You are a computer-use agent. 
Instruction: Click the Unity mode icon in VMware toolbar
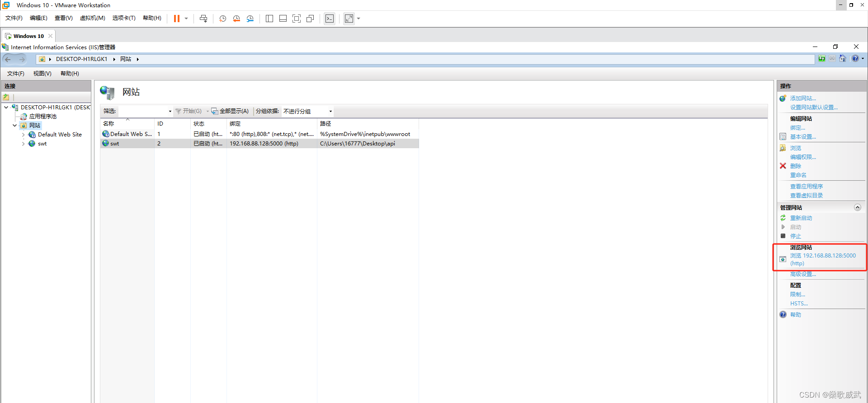click(310, 19)
